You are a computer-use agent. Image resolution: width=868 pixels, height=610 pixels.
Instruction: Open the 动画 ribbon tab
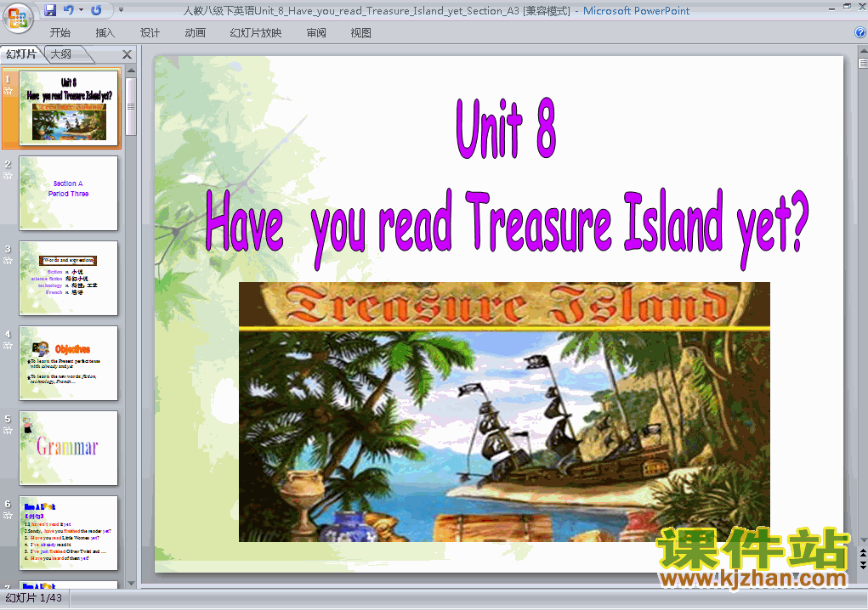(x=195, y=32)
